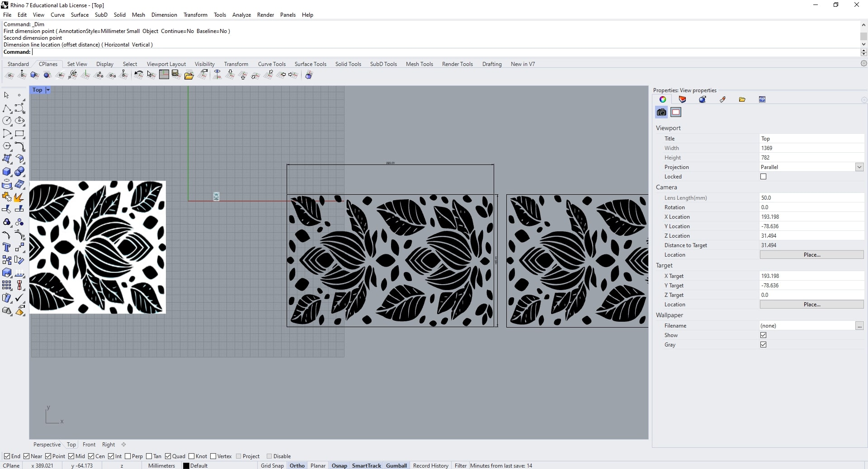Select the Trim tool

7,209
